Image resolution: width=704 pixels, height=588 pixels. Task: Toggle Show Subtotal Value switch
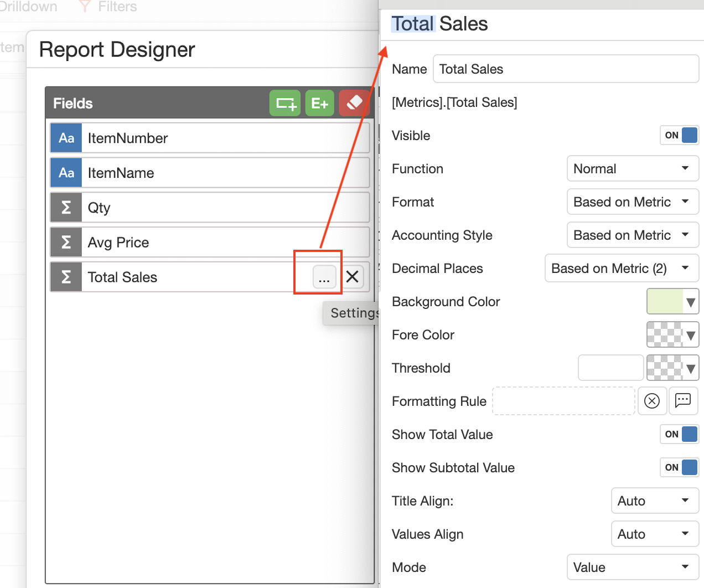click(679, 467)
